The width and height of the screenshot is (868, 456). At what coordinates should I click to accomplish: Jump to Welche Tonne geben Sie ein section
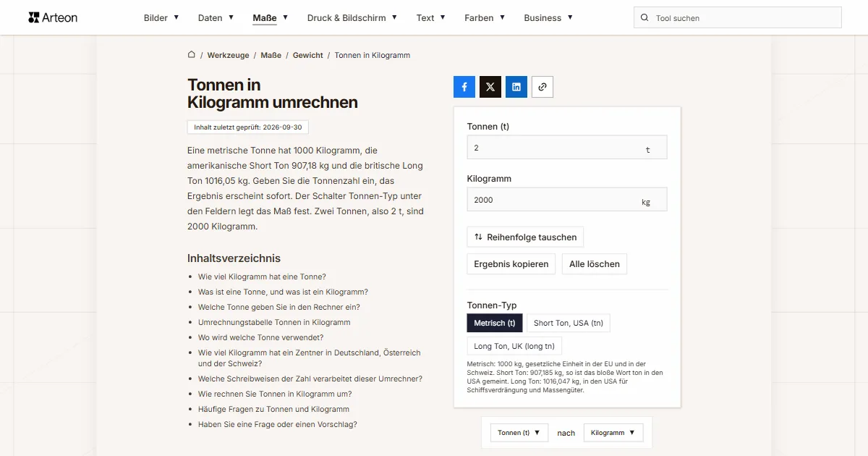[x=279, y=307]
